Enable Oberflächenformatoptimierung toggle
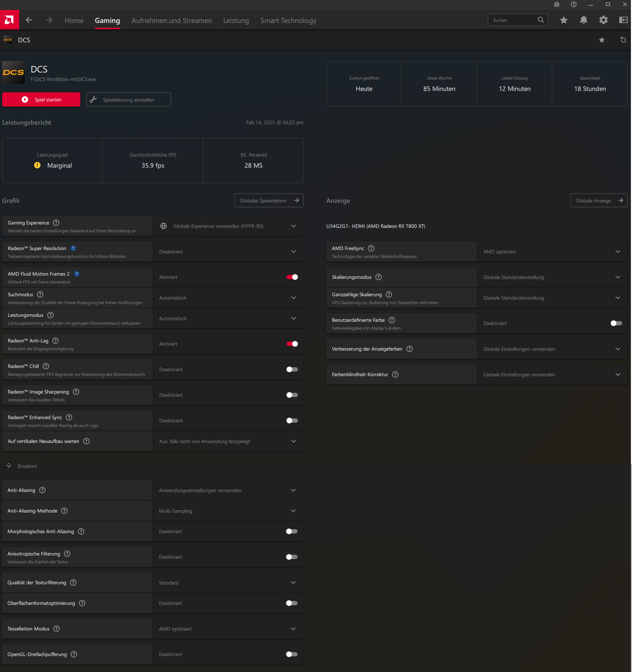The width and height of the screenshot is (632, 672). pyautogui.click(x=292, y=603)
